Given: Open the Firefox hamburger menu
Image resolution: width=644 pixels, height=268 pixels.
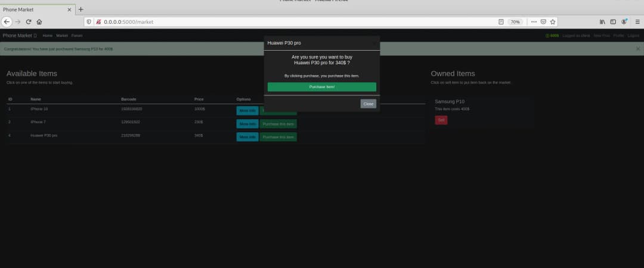Looking at the screenshot, I should (x=637, y=22).
